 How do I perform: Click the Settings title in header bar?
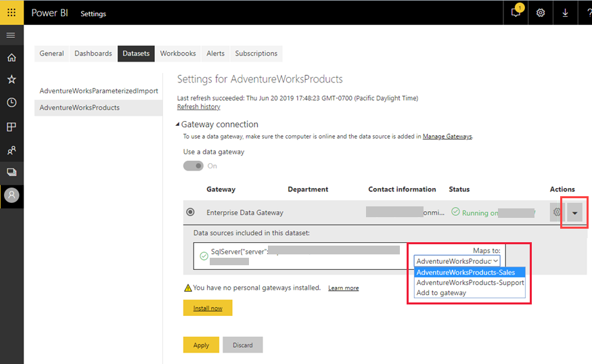(x=93, y=14)
